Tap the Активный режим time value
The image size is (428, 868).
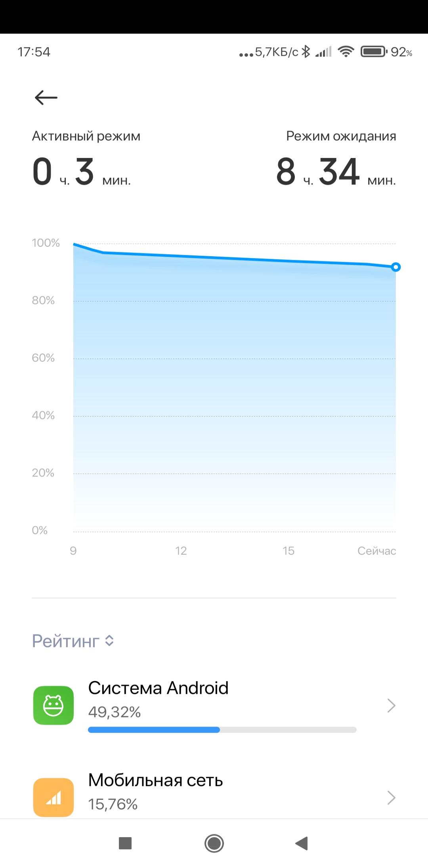81,172
